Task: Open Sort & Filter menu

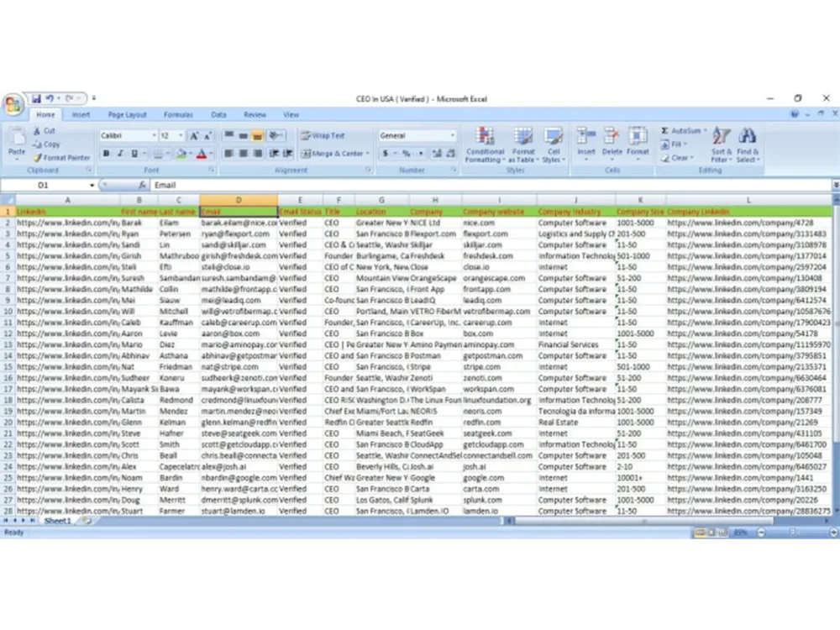Action: pyautogui.click(x=721, y=144)
